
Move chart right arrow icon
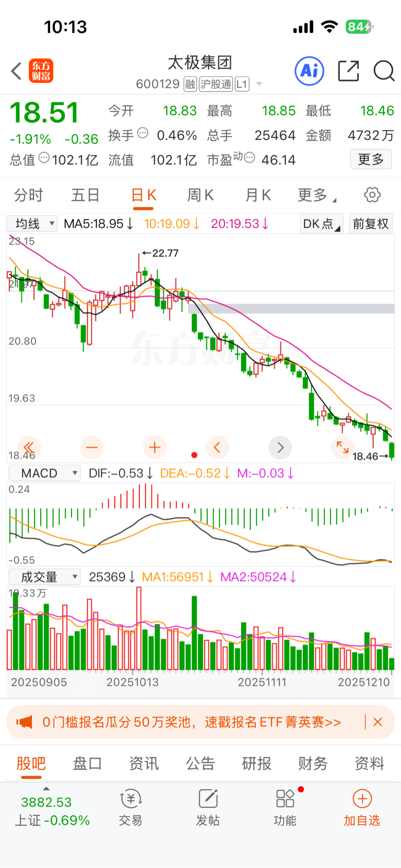coord(280,447)
